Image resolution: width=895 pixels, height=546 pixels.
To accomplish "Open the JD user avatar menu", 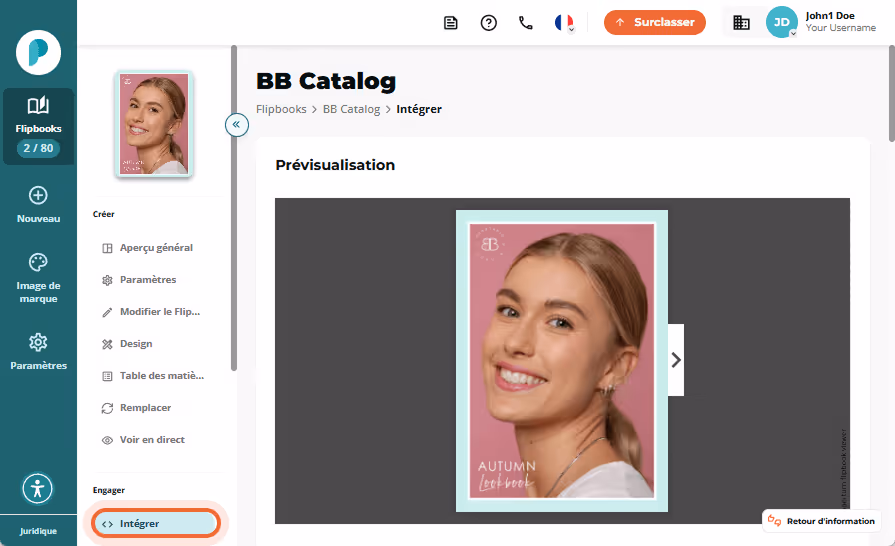I will 781,22.
